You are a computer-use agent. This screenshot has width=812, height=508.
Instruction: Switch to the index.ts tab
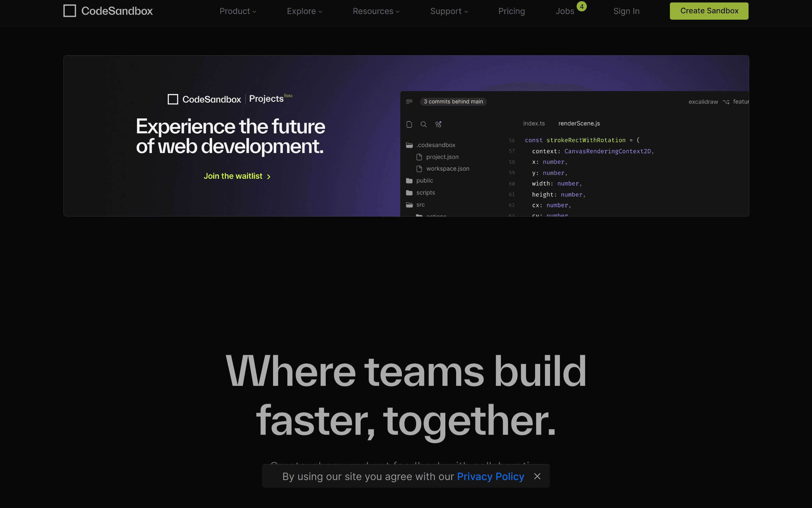click(534, 123)
